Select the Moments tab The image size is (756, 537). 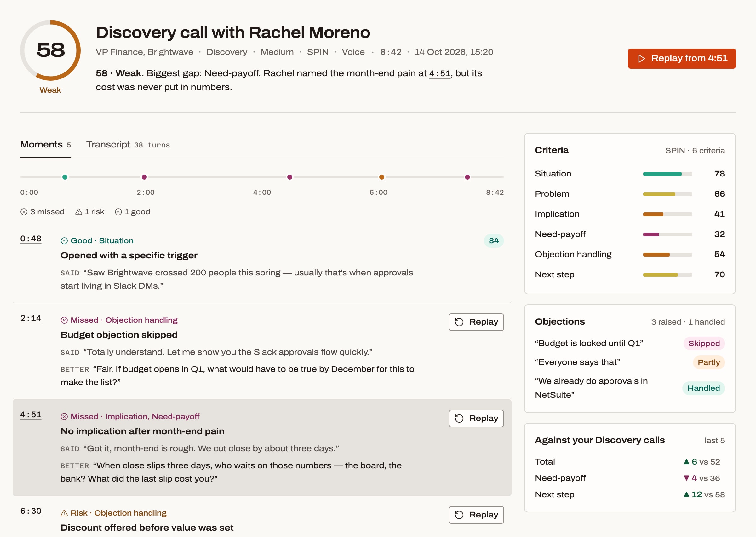tap(46, 145)
